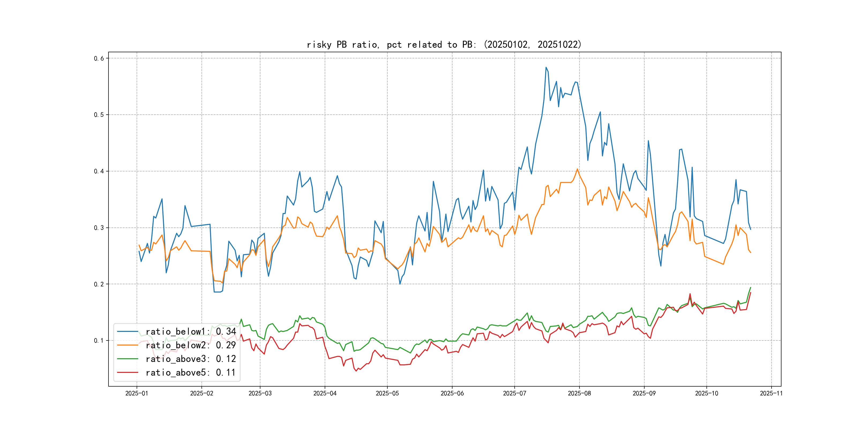
Task: Click the blue line's highest peak in July
Action: point(546,68)
